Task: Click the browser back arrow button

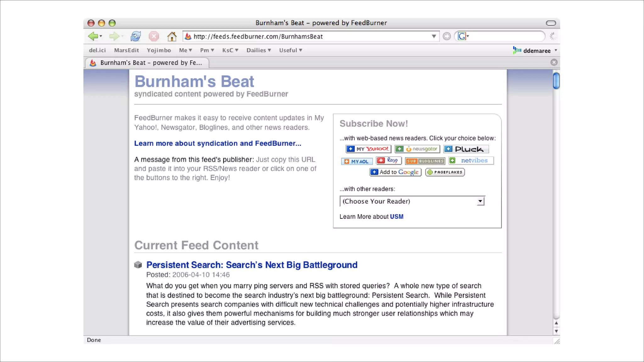Action: coord(93,36)
